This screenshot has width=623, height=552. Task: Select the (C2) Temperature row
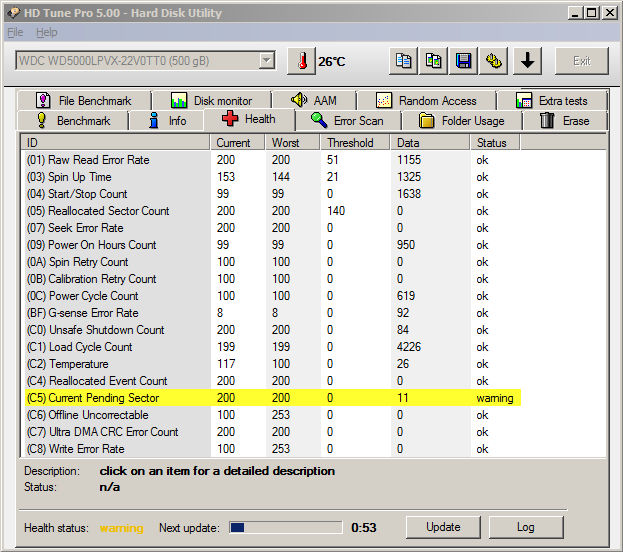click(273, 364)
